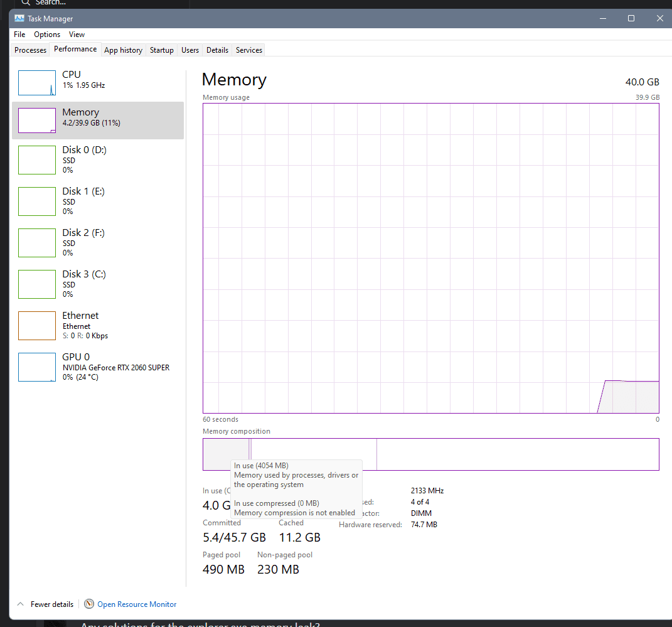Screen dimensions: 672x627
Task: Maximize the Task Manager window
Action: (631, 18)
